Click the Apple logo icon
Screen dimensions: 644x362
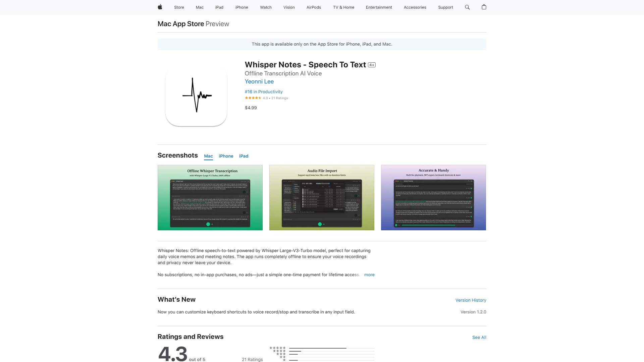click(160, 7)
